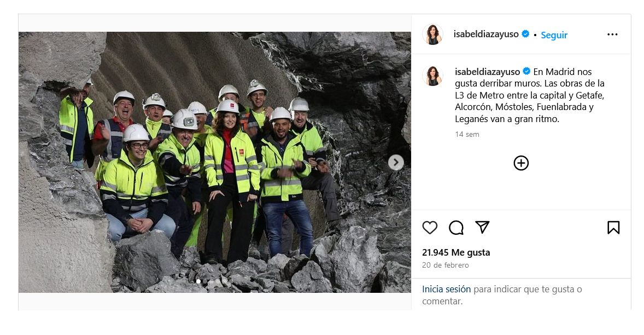Click the avatar beside the caption

click(432, 76)
